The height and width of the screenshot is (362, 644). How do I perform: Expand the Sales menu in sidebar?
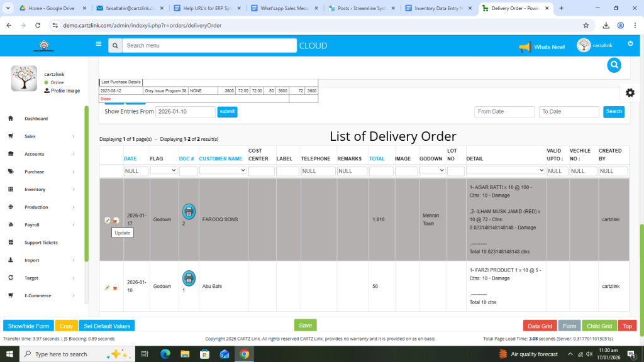[x=44, y=136]
